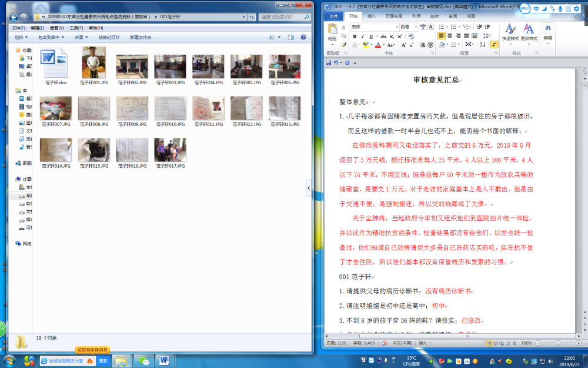Toggle strikethrough (abc) formatting in Word
The image size is (588, 368).
(383, 37)
